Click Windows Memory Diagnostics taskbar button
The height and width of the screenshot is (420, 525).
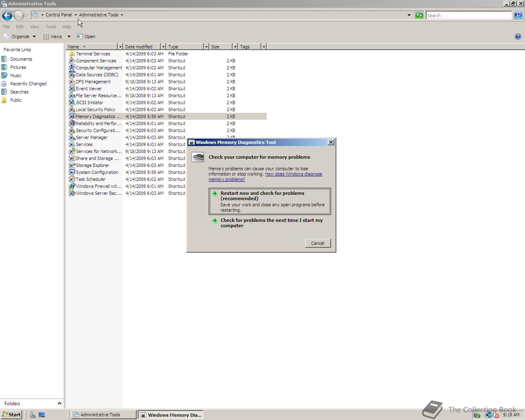(x=171, y=415)
